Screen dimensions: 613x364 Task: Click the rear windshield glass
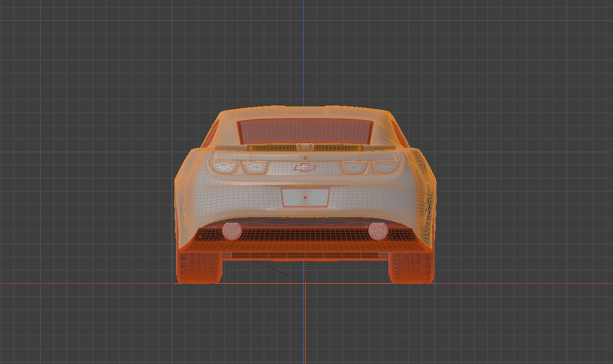[x=305, y=131]
